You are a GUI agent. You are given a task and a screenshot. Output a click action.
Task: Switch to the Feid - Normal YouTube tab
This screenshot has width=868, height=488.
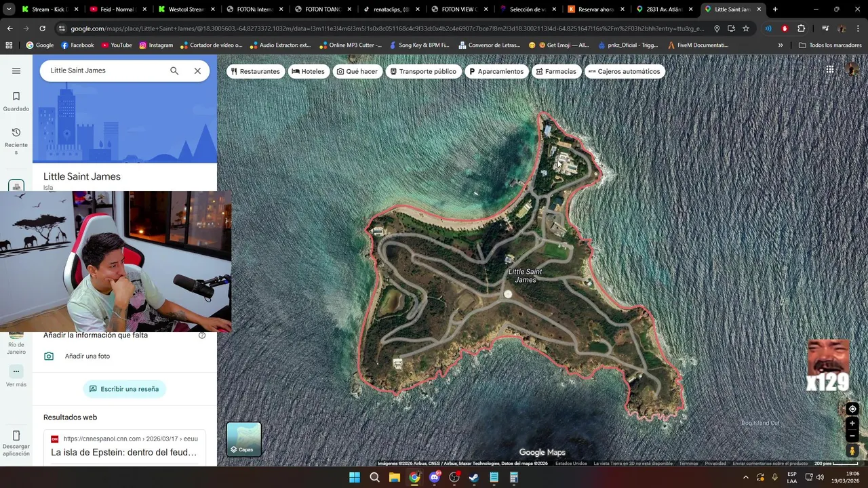118,9
